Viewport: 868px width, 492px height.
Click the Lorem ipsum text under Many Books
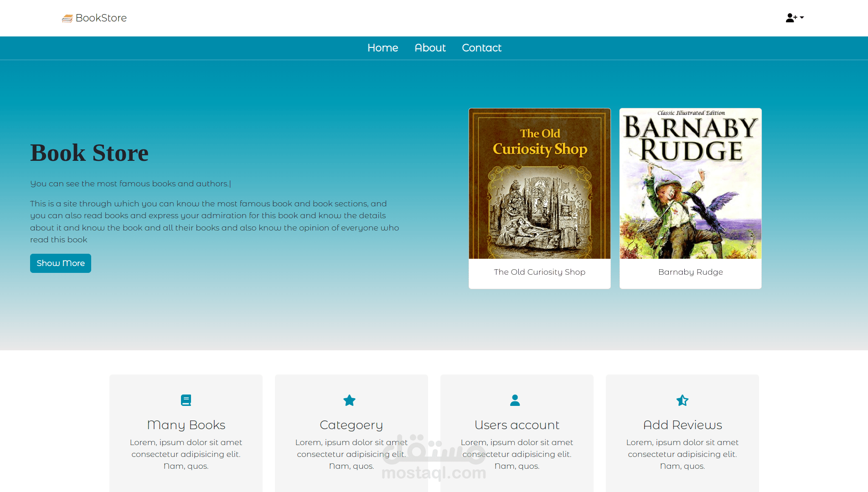point(186,454)
